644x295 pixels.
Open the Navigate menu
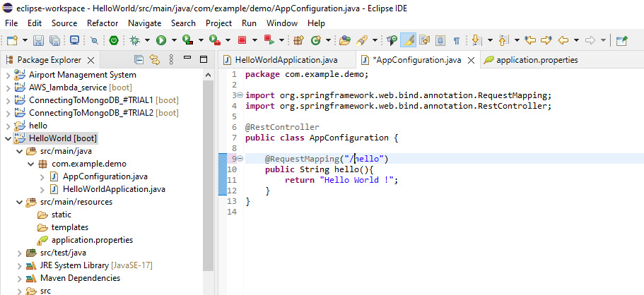coord(145,23)
